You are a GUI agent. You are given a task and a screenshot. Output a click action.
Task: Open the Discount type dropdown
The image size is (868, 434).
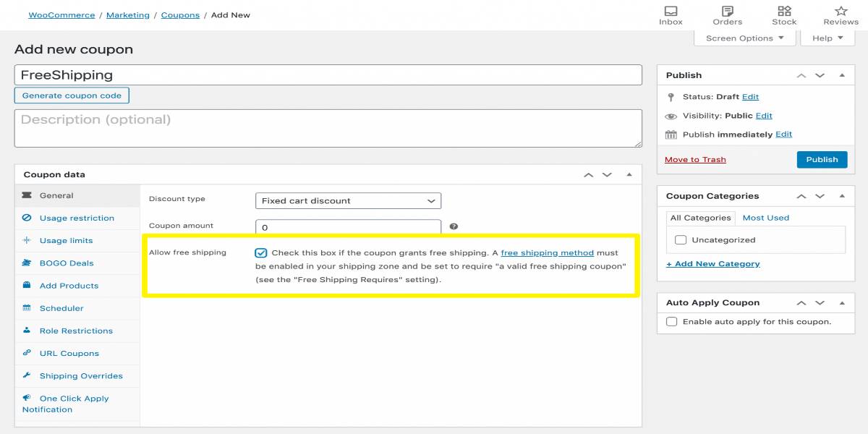pos(348,200)
